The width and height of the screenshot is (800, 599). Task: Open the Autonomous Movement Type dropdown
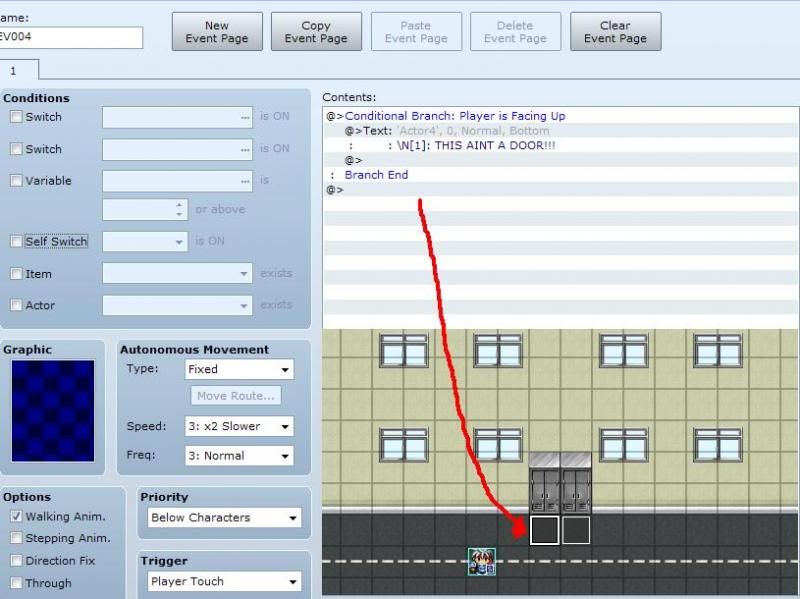[239, 369]
